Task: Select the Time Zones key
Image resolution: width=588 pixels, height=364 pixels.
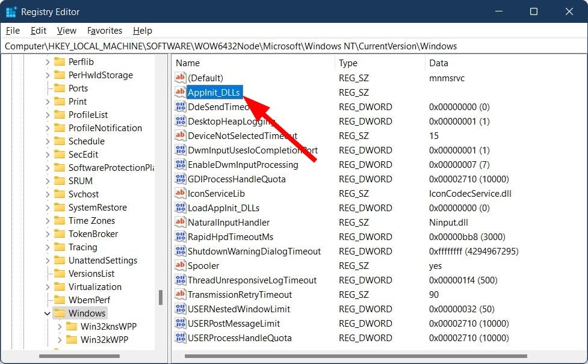Action: point(91,220)
